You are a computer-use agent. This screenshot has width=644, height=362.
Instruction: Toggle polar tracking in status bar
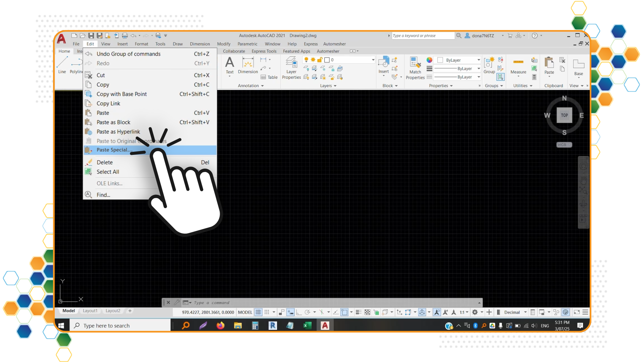click(x=307, y=312)
